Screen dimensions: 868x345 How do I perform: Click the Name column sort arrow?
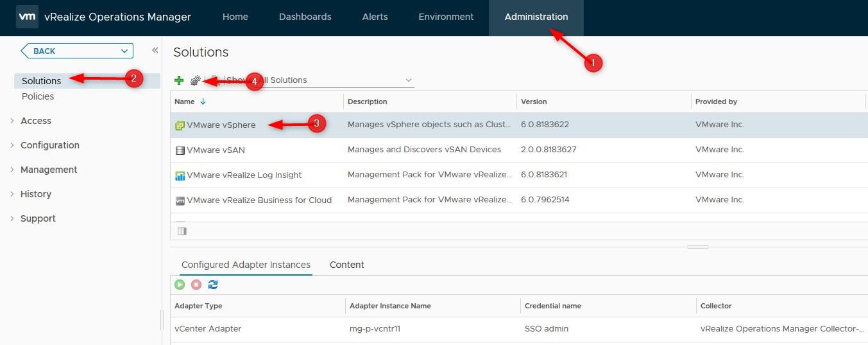(x=203, y=102)
